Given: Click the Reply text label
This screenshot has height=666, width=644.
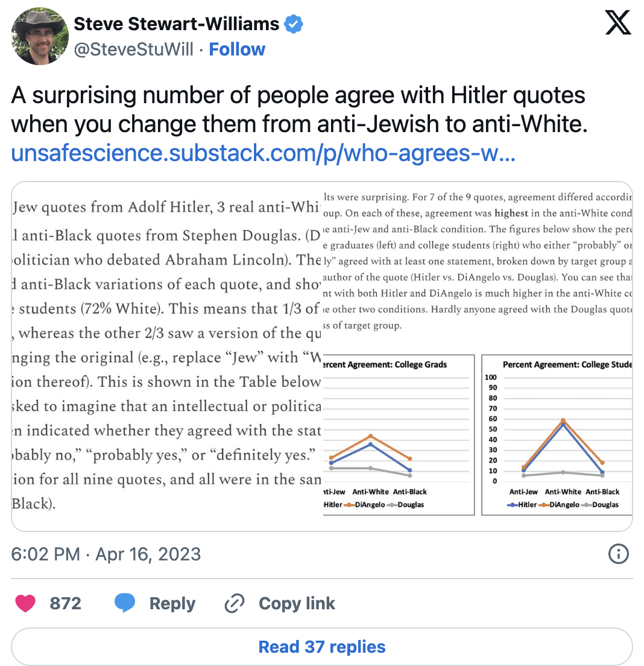Looking at the screenshot, I should pyautogui.click(x=172, y=603).
